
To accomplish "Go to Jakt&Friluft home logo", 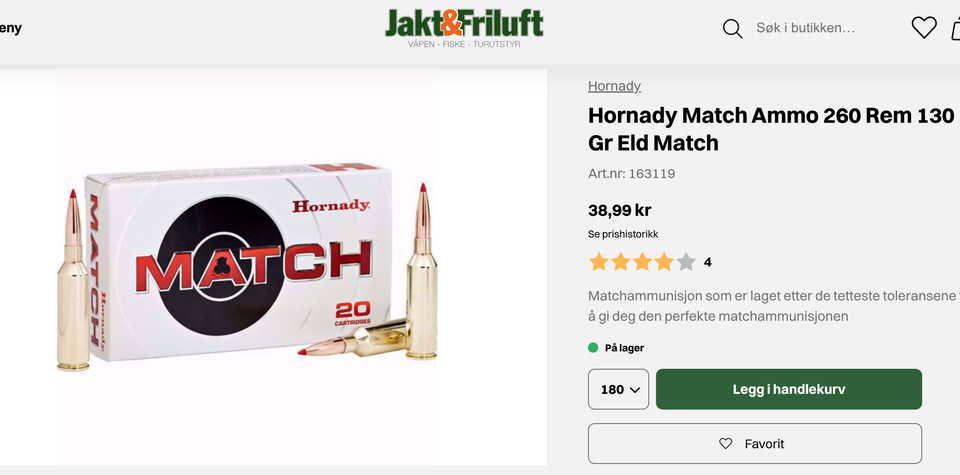I will tap(464, 28).
